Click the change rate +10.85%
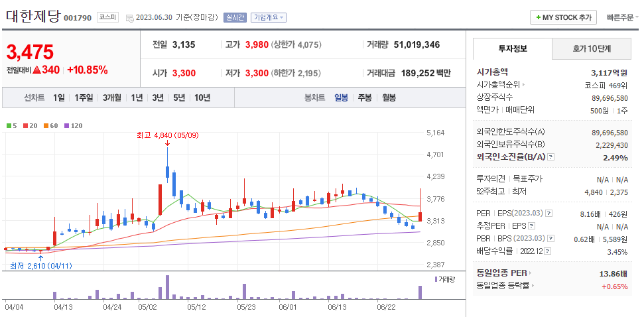The width and height of the screenshot is (644, 317). point(87,70)
